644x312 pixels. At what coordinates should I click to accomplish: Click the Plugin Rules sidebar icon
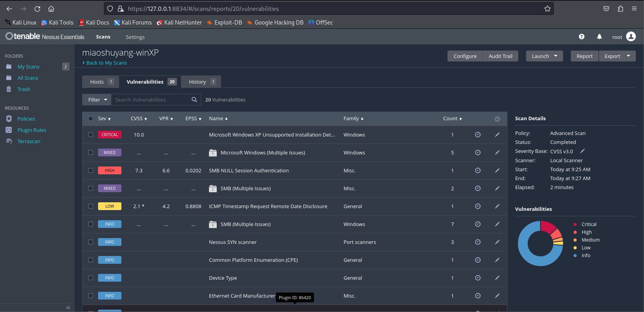click(x=9, y=130)
